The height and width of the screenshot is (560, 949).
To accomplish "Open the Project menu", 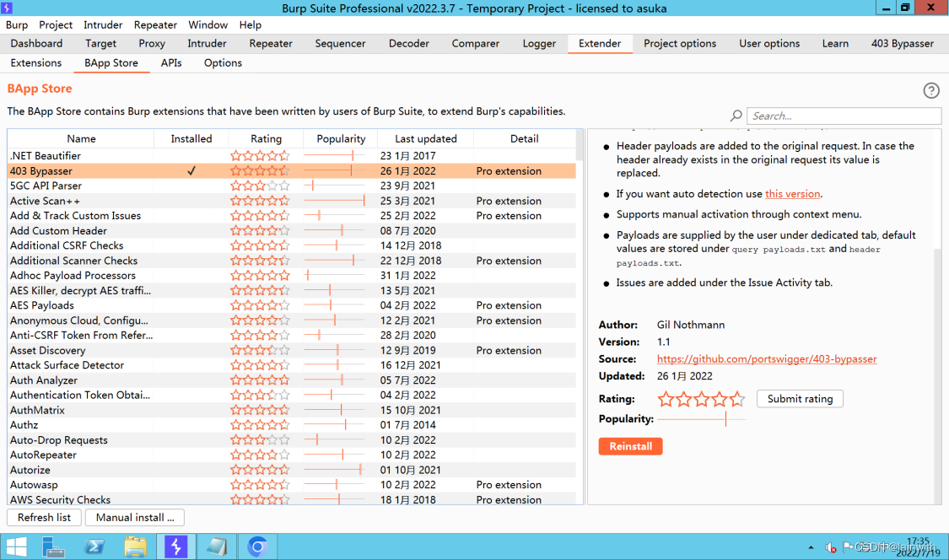I will tap(56, 24).
